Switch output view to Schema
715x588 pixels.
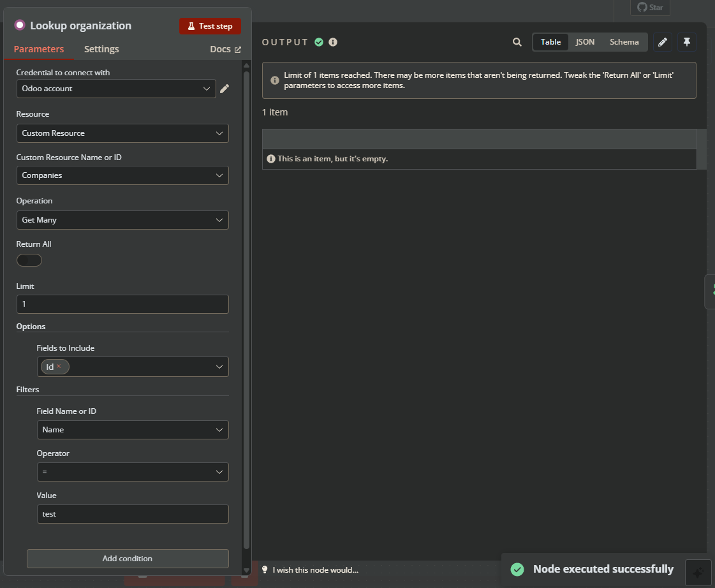[624, 42]
